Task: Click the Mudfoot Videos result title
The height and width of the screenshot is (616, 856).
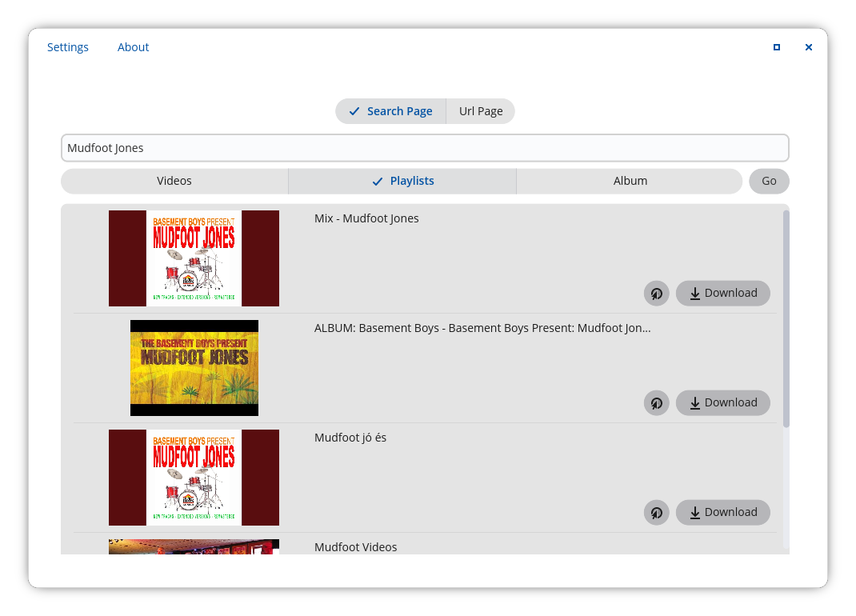Action: click(x=355, y=547)
